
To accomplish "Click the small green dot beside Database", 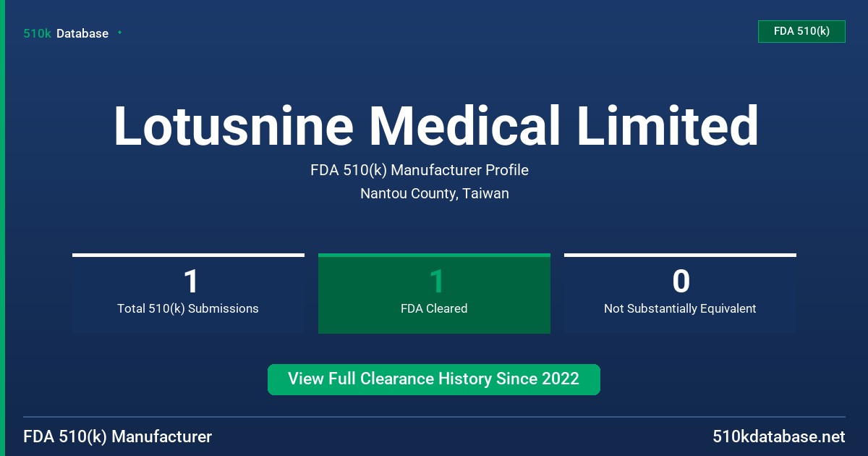I will pyautogui.click(x=119, y=33).
